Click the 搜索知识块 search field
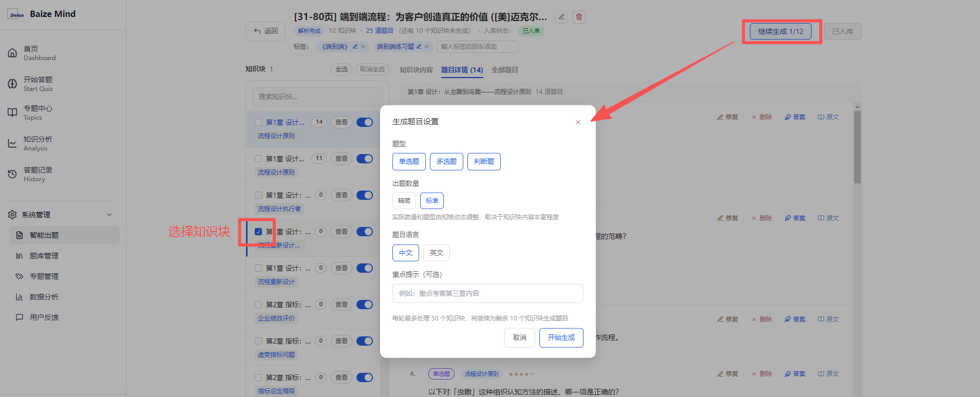Image resolution: width=980 pixels, height=397 pixels. 317,97
